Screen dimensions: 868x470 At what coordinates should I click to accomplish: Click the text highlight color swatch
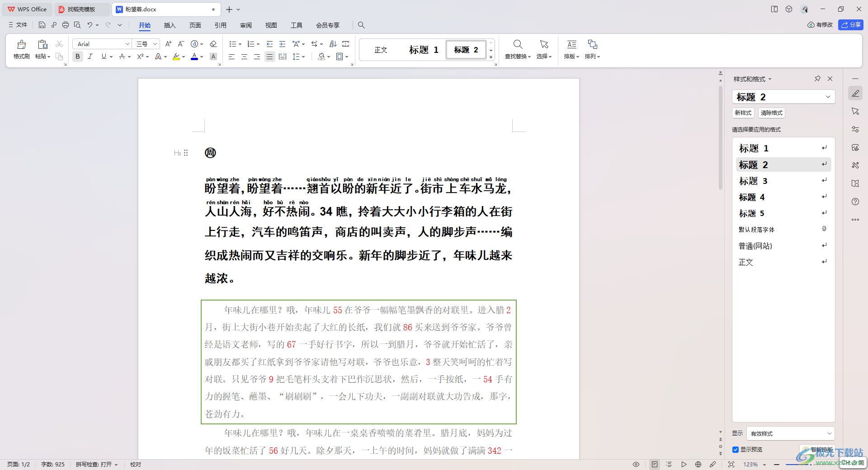click(176, 56)
